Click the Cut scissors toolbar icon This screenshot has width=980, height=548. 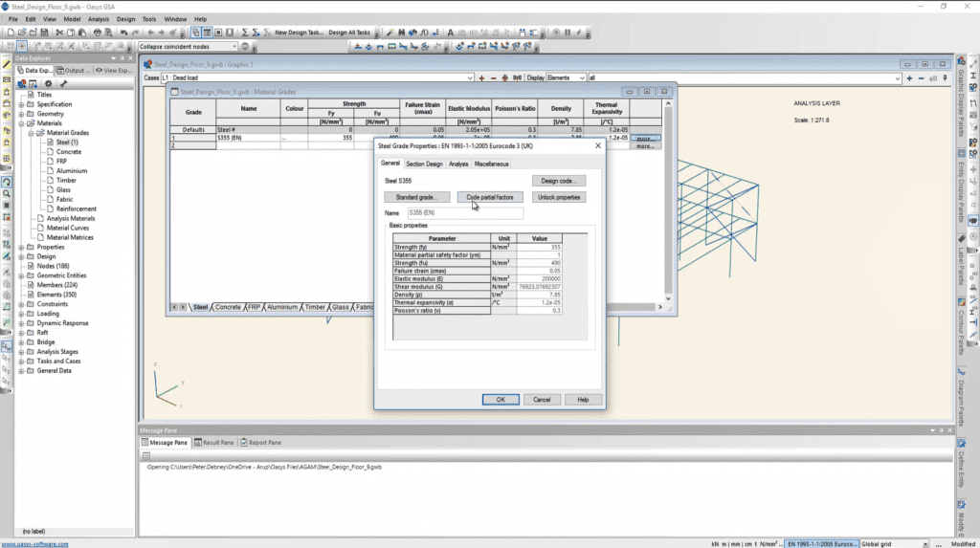[x=59, y=33]
